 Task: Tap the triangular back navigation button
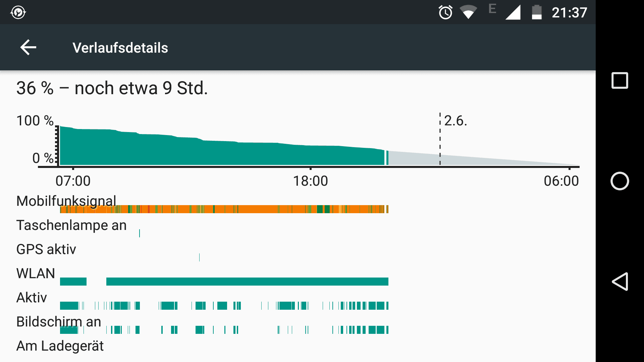[620, 282]
